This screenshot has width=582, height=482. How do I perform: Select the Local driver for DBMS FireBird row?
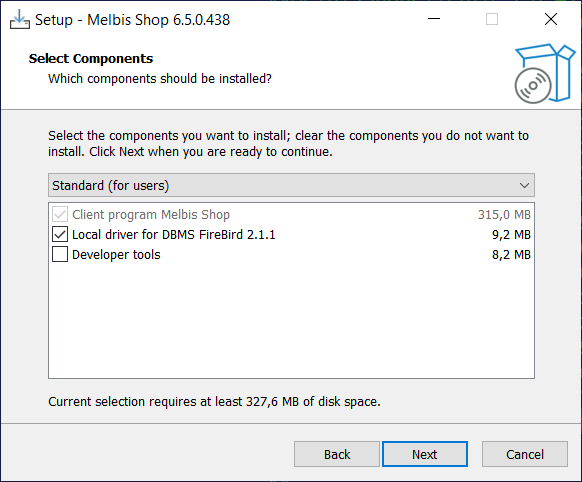point(291,235)
